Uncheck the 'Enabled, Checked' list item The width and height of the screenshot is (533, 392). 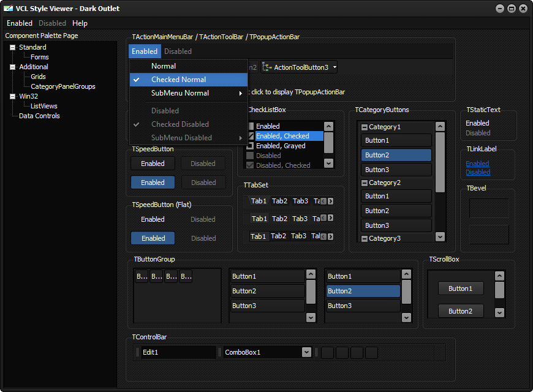coord(251,136)
